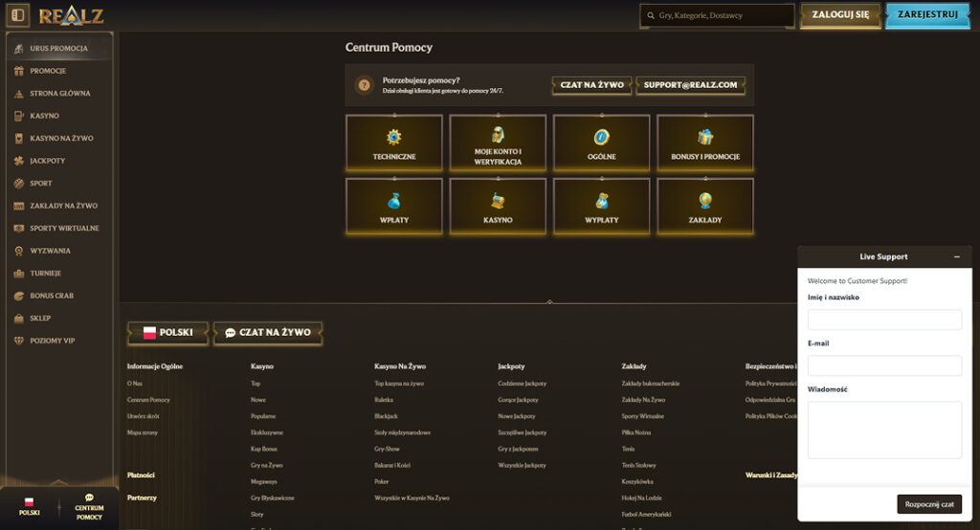Open the Wypłaty help category

pos(601,207)
